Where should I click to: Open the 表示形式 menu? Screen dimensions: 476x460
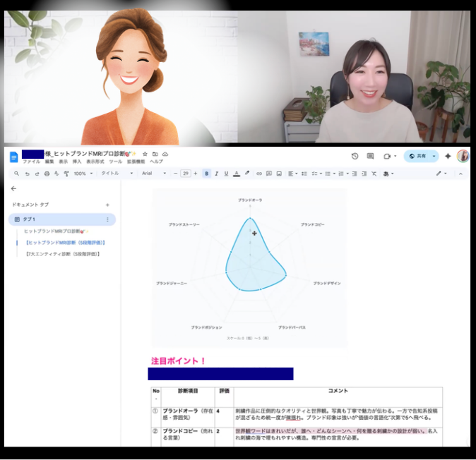tap(95, 162)
